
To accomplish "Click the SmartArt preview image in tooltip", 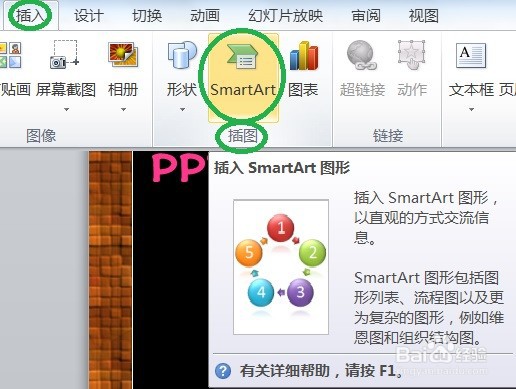I will tap(281, 267).
